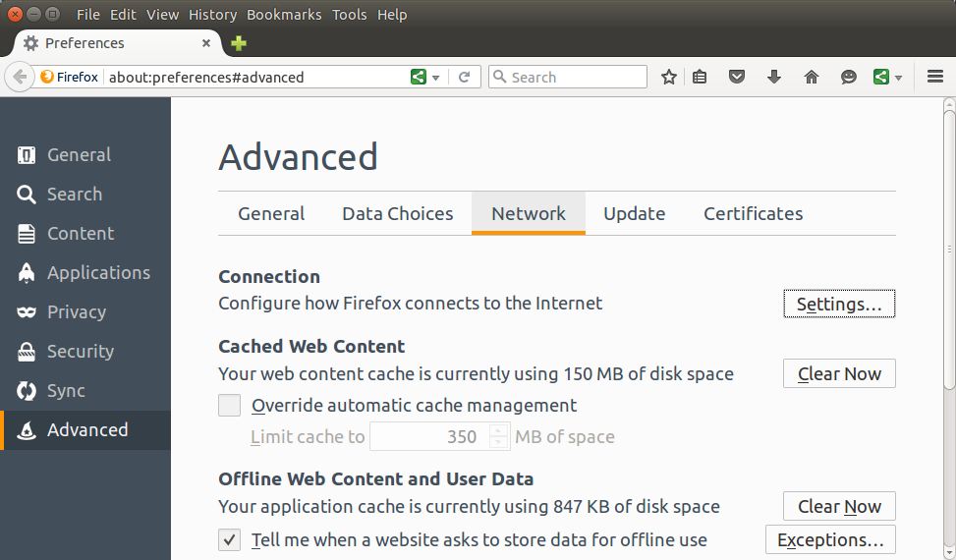Uncheck Tell me when website stores offline data

[229, 540]
